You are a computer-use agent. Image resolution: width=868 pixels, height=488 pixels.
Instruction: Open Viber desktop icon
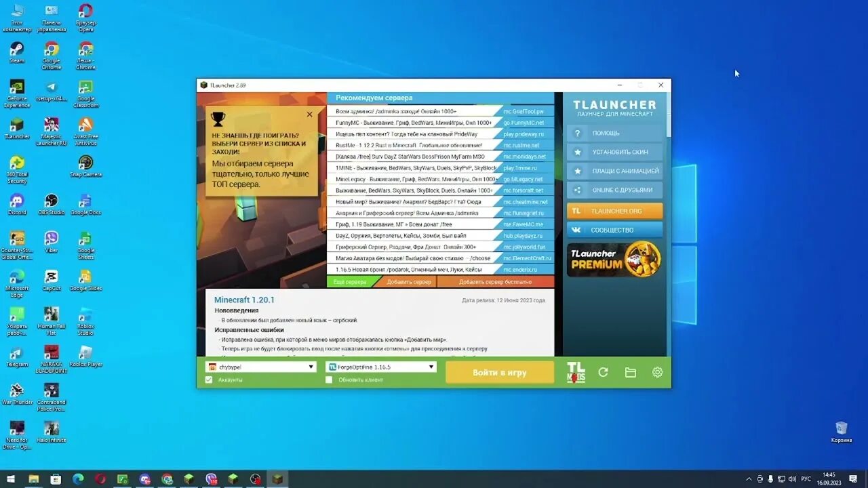[51, 242]
